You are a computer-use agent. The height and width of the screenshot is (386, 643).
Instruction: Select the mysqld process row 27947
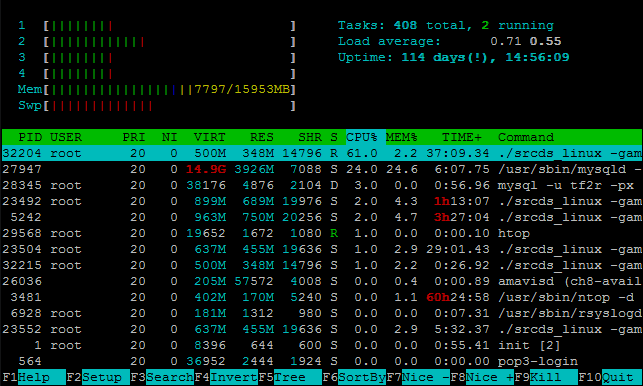(x=322, y=169)
